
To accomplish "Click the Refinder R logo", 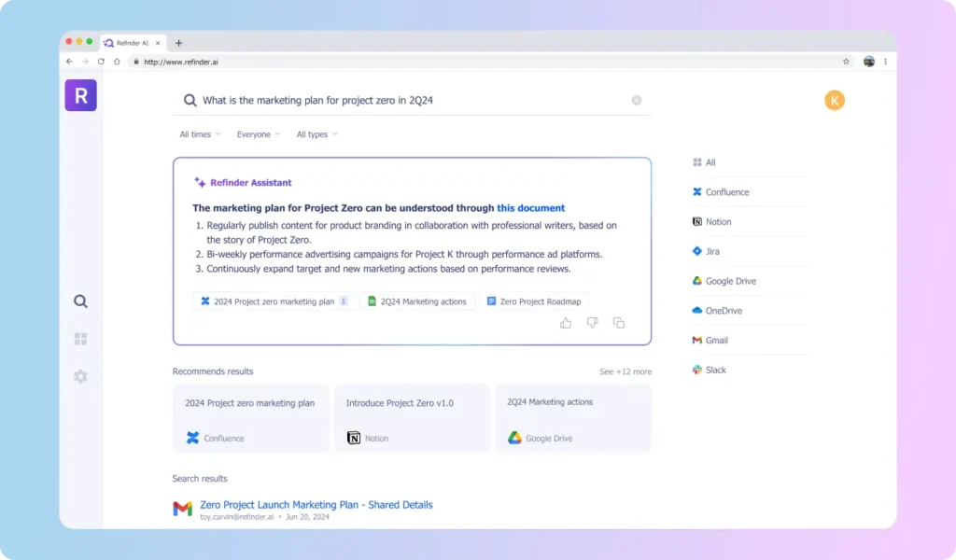I will pos(80,95).
